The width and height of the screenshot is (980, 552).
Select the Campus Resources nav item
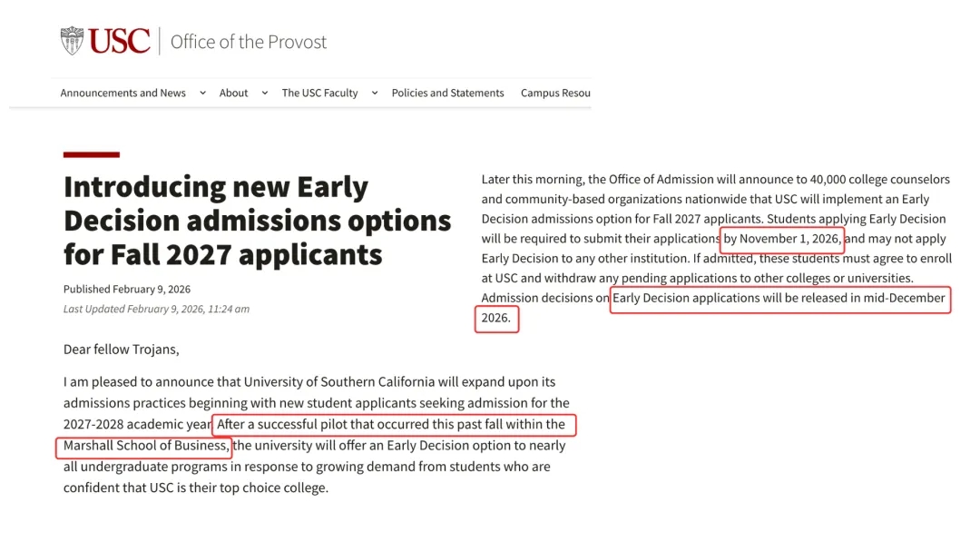[x=555, y=93]
